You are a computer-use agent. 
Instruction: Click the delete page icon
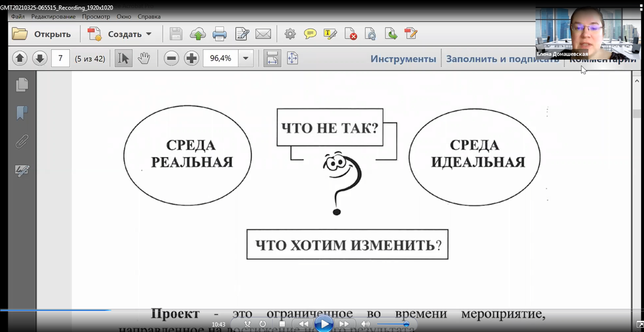click(351, 34)
